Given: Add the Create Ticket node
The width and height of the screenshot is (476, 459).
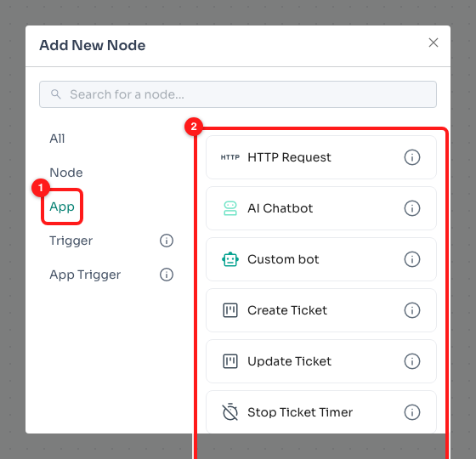Looking at the screenshot, I should point(321,310).
